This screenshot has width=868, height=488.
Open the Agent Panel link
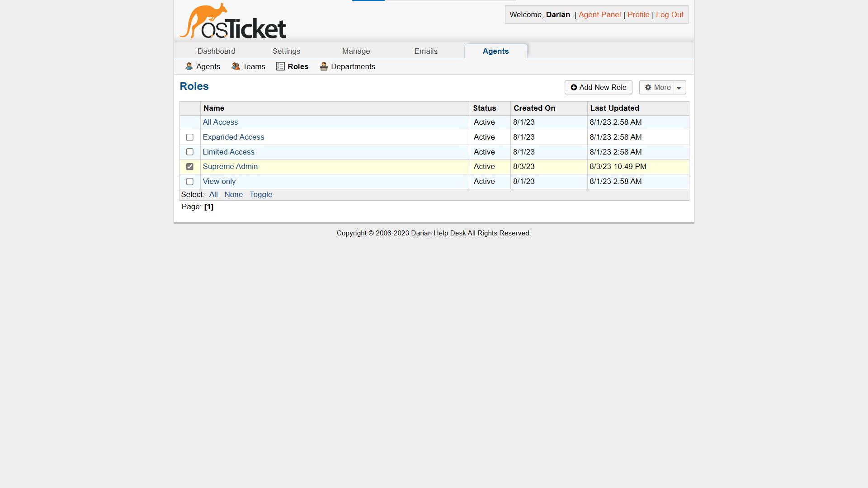click(599, 14)
